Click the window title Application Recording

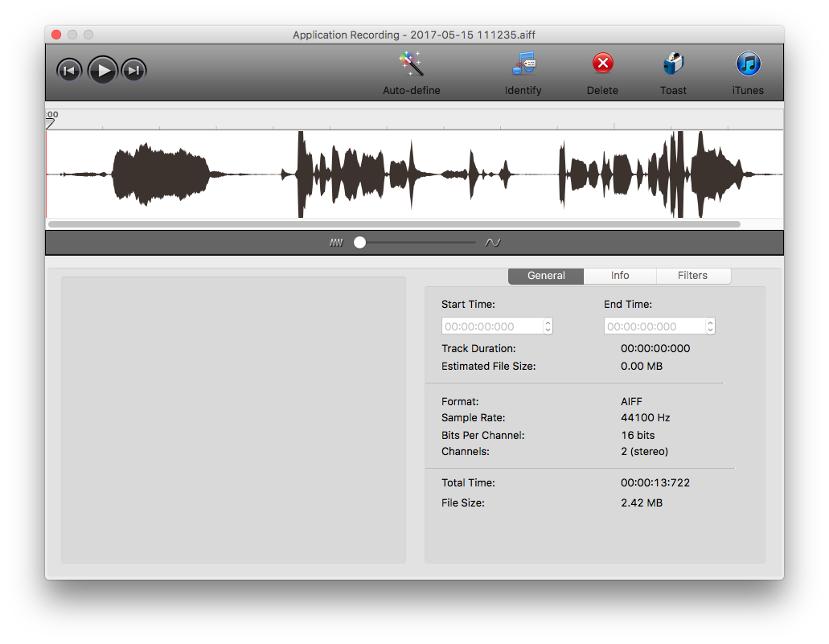pos(414,35)
